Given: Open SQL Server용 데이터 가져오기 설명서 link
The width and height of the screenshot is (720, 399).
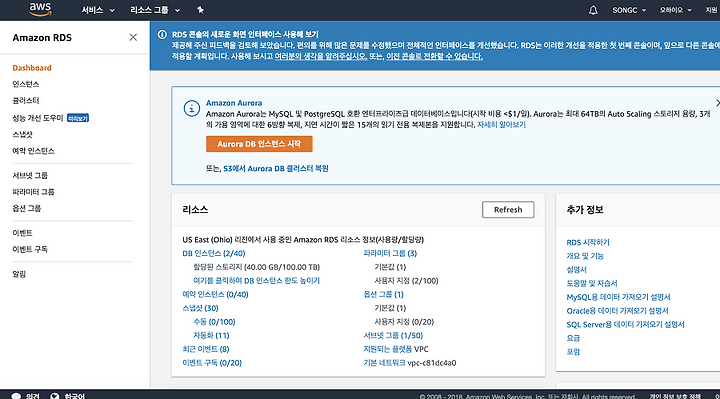Looking at the screenshot, I should click(x=625, y=325).
